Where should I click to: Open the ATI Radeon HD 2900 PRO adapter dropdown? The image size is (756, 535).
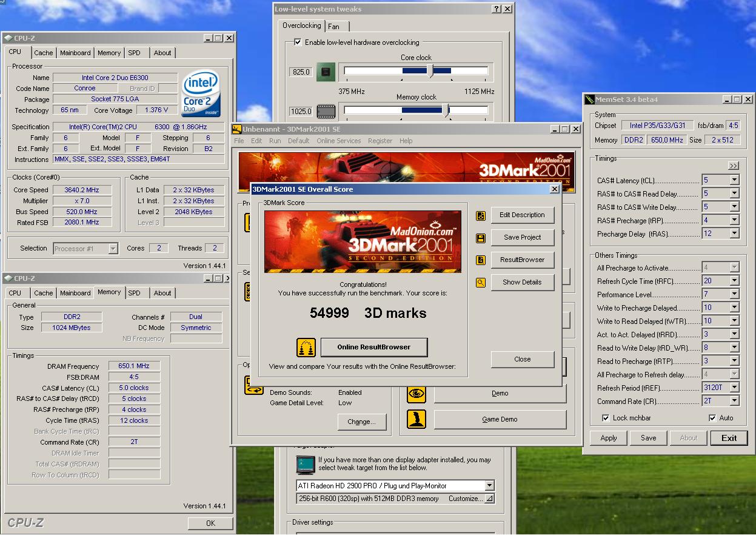coord(489,486)
